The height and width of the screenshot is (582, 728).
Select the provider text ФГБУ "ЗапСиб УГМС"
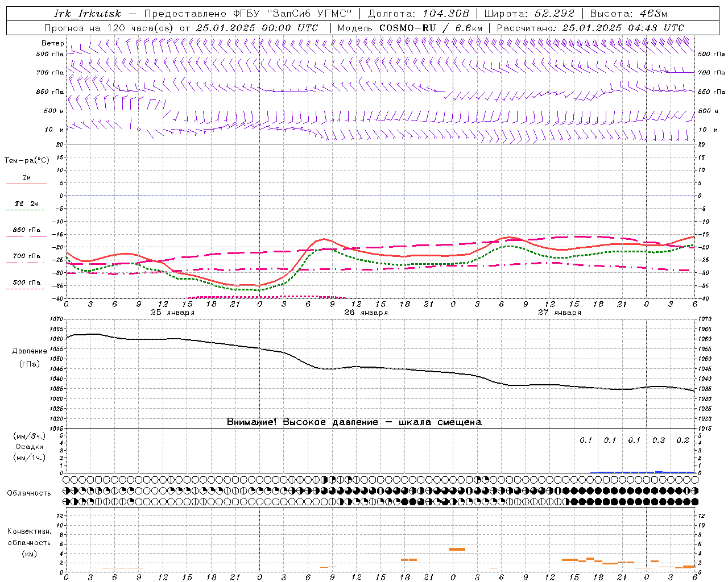click(293, 14)
